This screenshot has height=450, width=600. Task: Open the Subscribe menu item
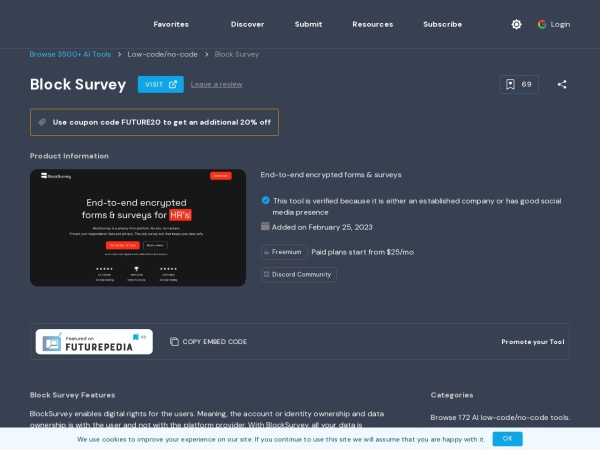point(442,24)
